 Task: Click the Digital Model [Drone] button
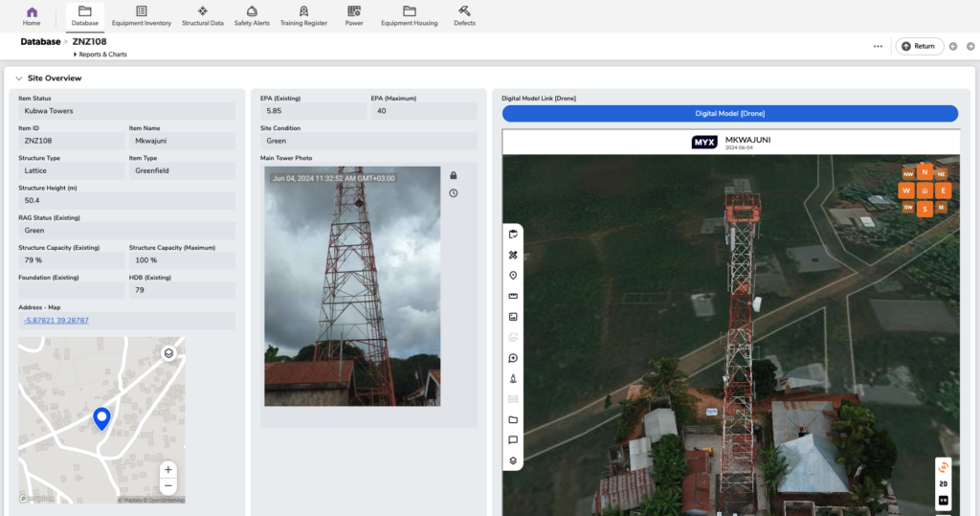(729, 114)
